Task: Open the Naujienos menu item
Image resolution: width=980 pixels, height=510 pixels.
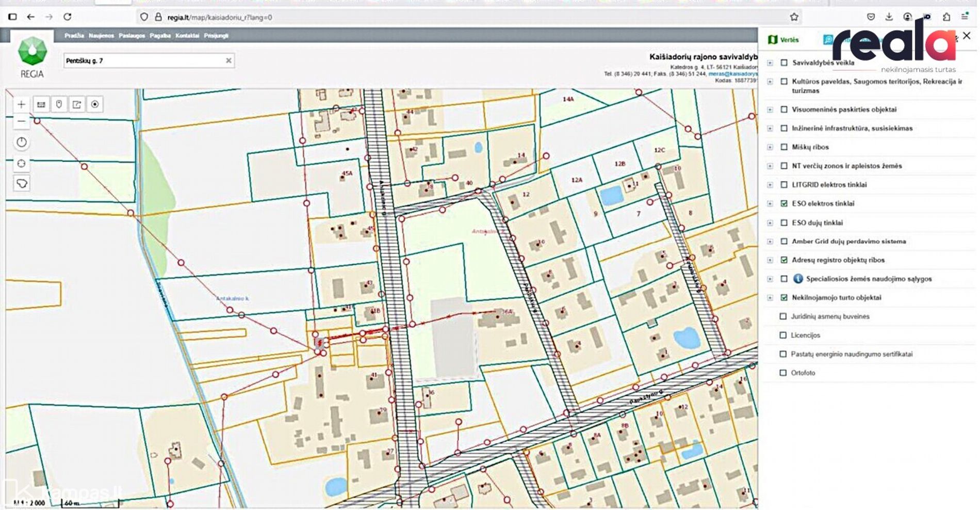Action: [x=101, y=36]
